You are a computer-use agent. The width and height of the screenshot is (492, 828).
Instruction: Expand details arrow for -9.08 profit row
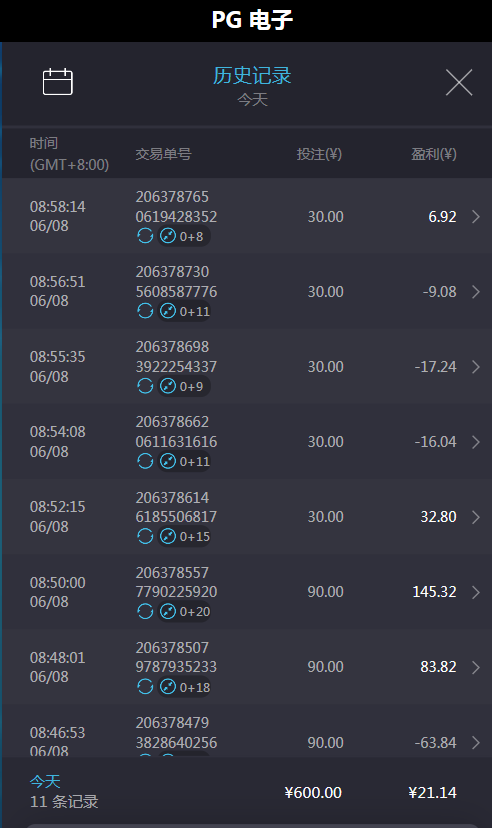tap(476, 291)
